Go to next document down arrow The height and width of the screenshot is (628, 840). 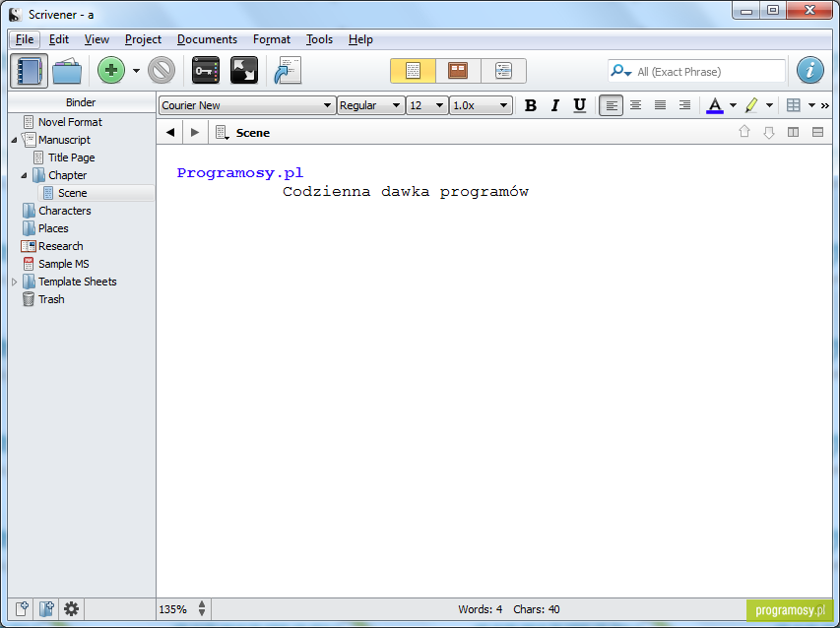tap(769, 132)
